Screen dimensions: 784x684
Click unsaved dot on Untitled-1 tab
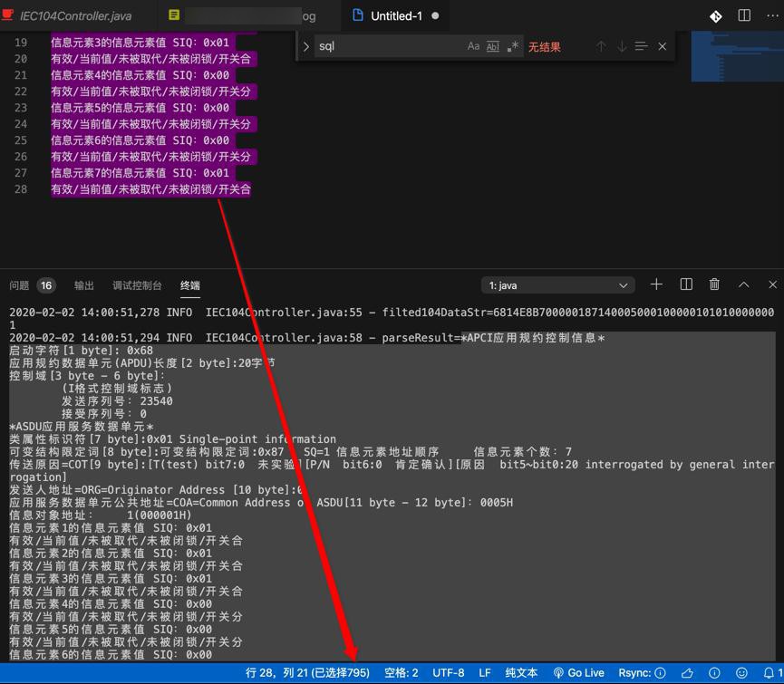(435, 16)
